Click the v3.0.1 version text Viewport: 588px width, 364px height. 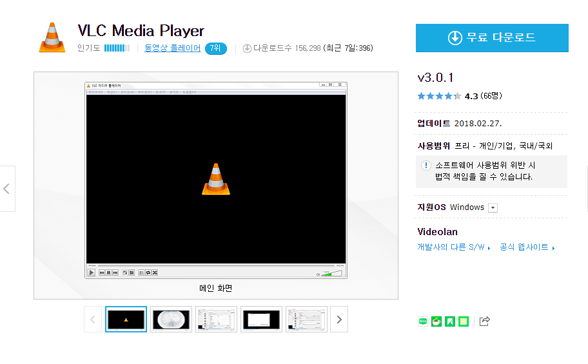[x=435, y=77]
